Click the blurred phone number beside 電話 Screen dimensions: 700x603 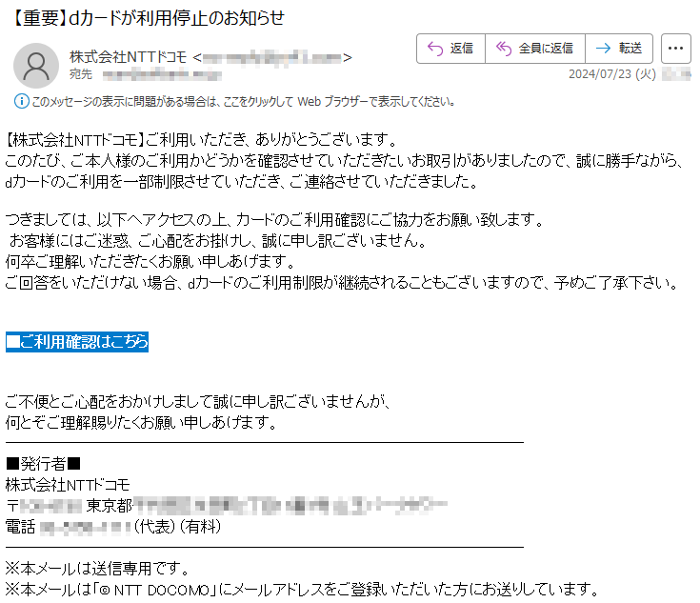(x=86, y=528)
